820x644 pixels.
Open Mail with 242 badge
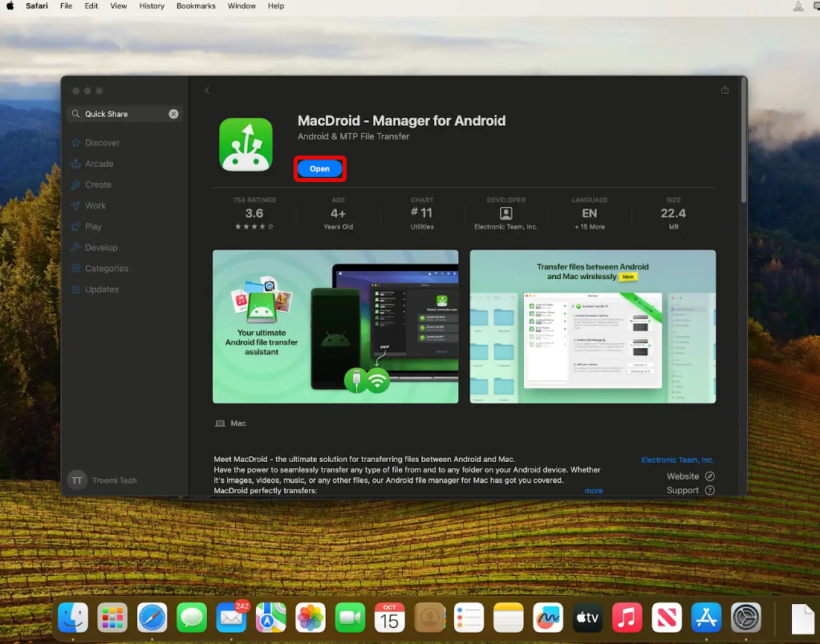click(x=231, y=618)
